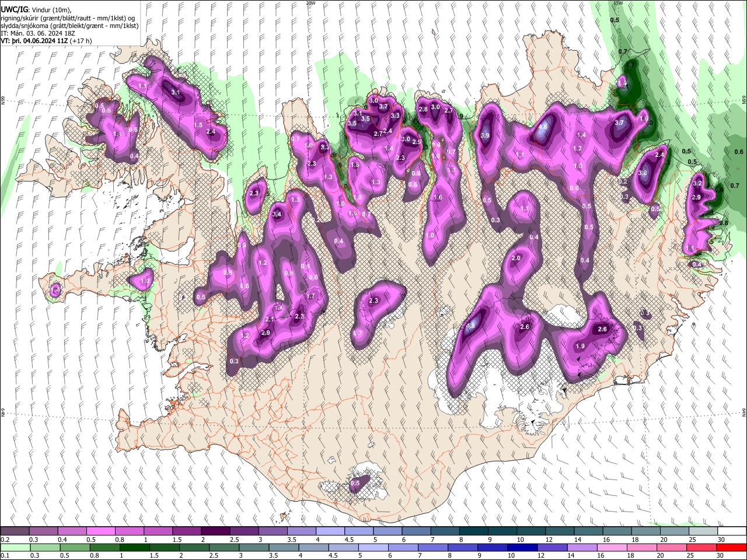Select dark teal snow swatch between 8 and 9
Image resolution: width=747 pixels, height=560 pixels.
[473, 531]
